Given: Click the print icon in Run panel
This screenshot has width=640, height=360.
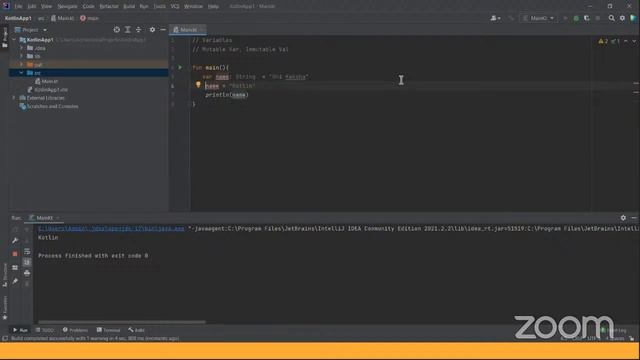Looking at the screenshot, I should tap(27, 273).
